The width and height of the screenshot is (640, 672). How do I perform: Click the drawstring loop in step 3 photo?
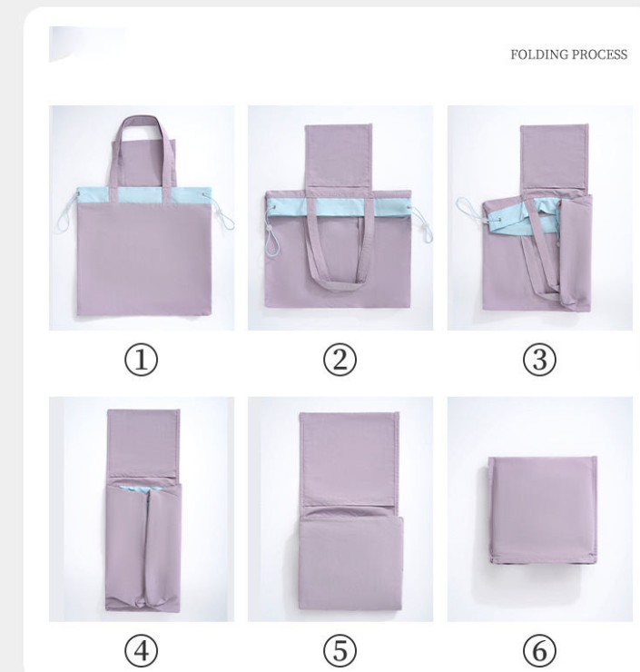[x=472, y=211]
